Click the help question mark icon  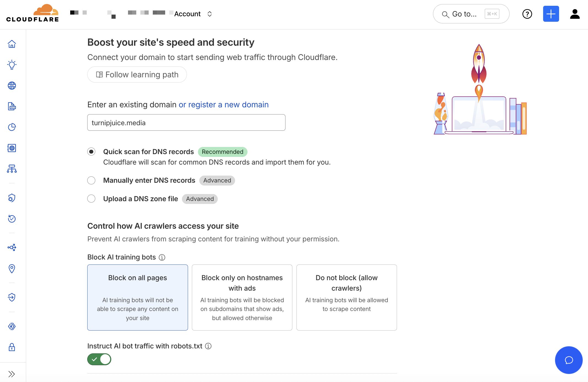(527, 14)
